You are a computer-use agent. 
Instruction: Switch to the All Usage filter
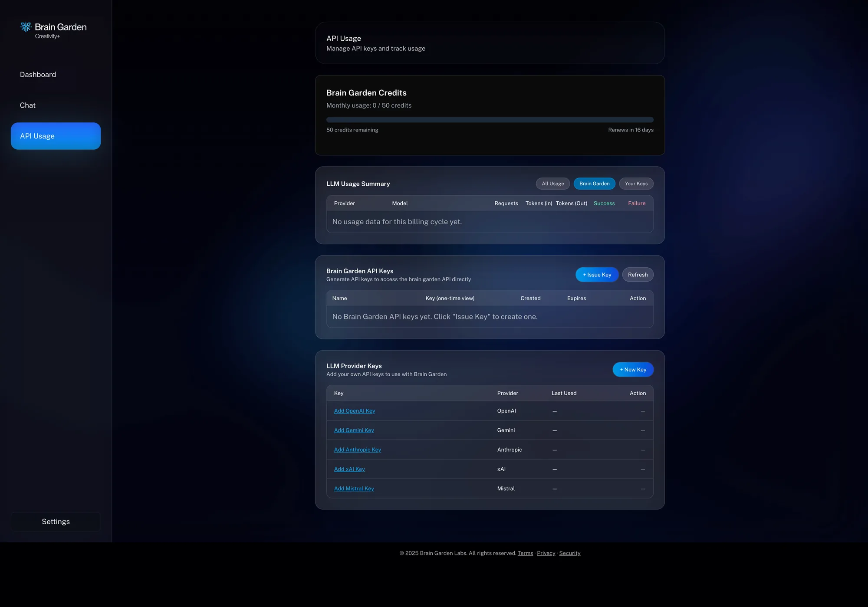point(552,184)
